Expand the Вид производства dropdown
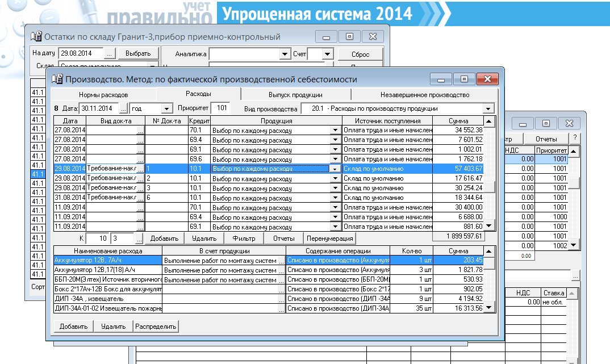The image size is (610, 364). pos(488,108)
